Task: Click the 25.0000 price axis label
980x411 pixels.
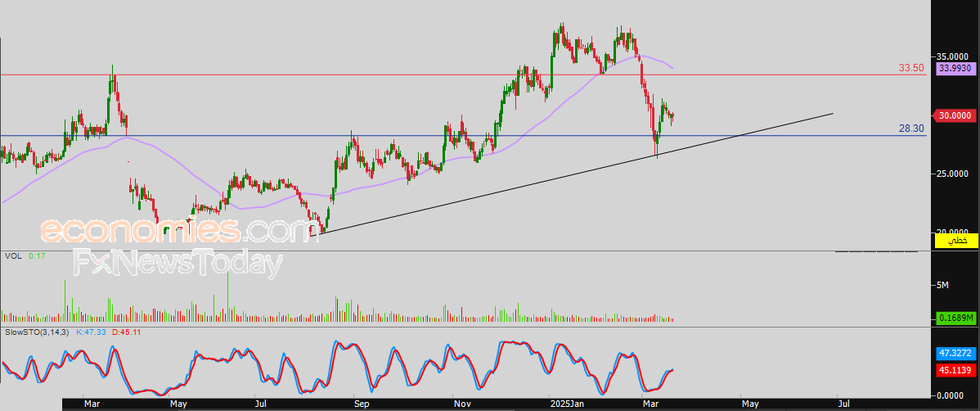Action: (952, 174)
